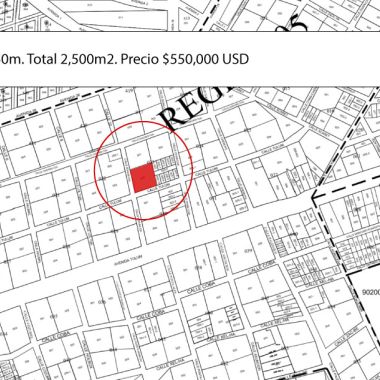The image size is (380, 380).
Task: Select the red circle outline around the lot
Action: tap(144, 171)
